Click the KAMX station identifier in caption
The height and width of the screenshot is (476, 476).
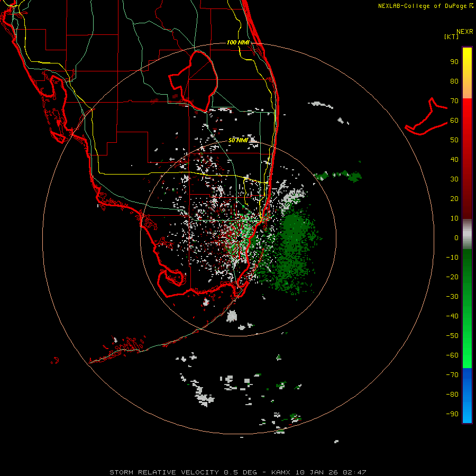(281, 472)
